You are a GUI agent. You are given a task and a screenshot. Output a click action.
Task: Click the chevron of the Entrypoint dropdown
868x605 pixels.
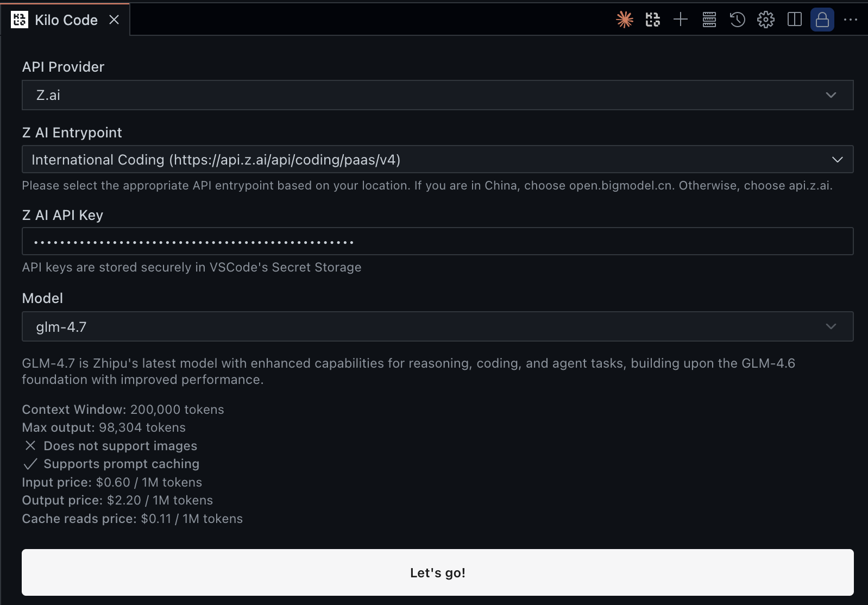tap(838, 160)
